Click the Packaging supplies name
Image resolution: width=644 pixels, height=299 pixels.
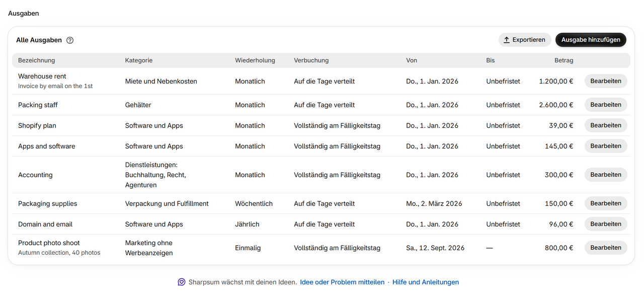pos(48,204)
